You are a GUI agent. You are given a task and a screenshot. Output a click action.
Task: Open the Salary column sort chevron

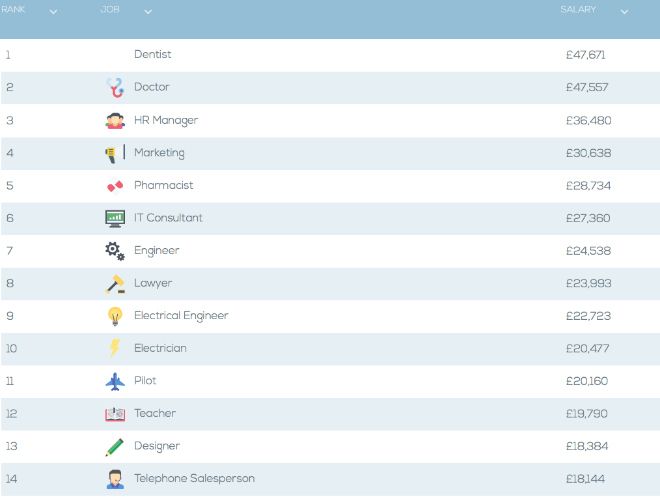(x=625, y=12)
